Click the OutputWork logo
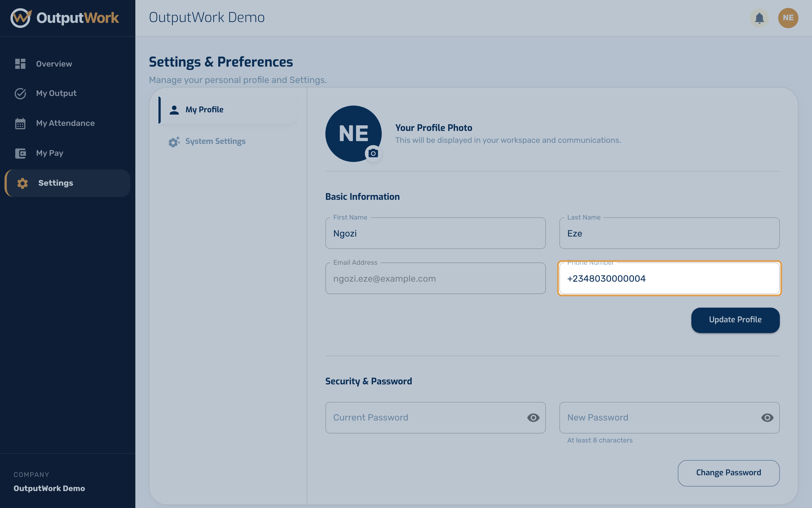 (x=65, y=18)
